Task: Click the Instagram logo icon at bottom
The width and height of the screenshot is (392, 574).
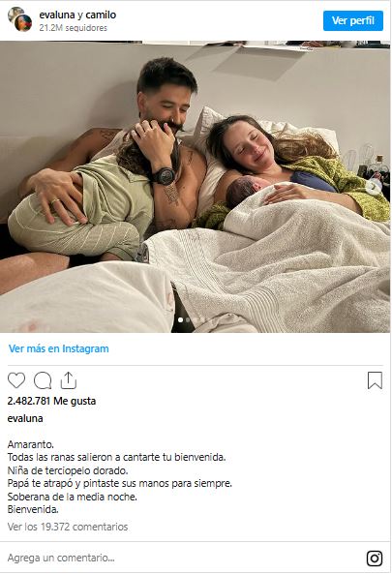Action: click(x=375, y=559)
